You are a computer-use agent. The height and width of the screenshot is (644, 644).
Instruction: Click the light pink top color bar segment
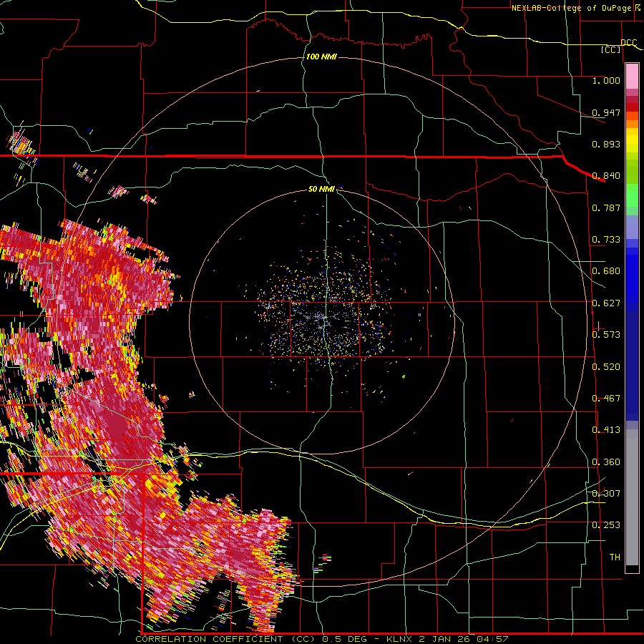click(632, 77)
